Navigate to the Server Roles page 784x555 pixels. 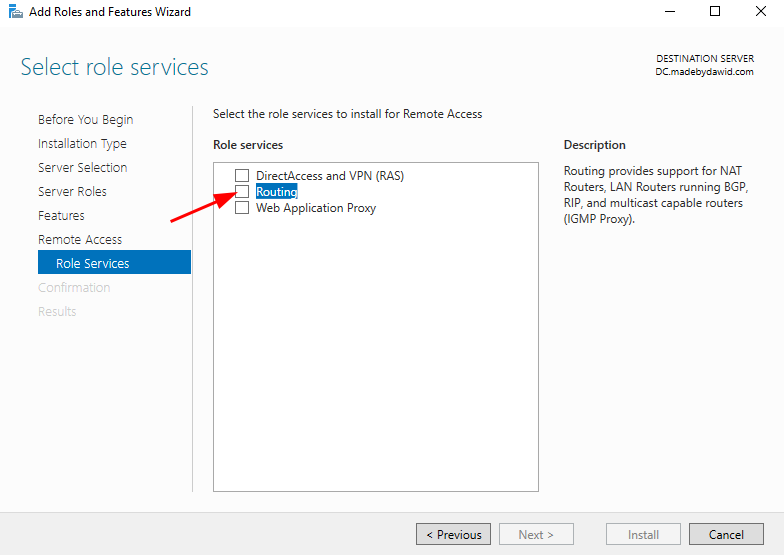tap(72, 192)
